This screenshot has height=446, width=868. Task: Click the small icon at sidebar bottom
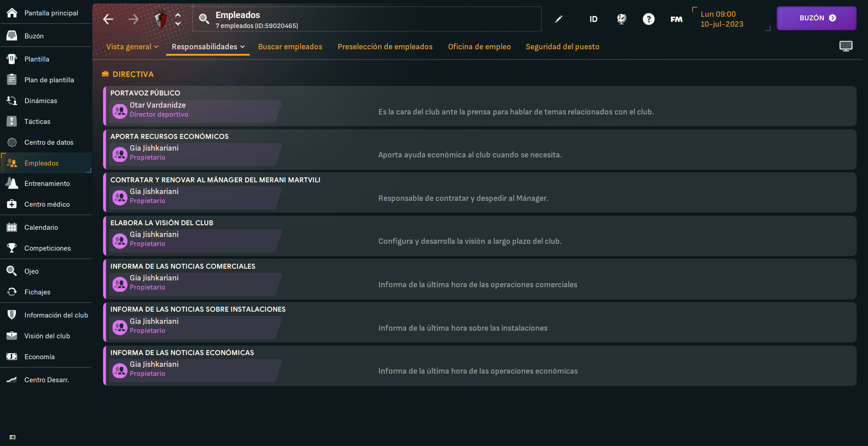pos(13,437)
